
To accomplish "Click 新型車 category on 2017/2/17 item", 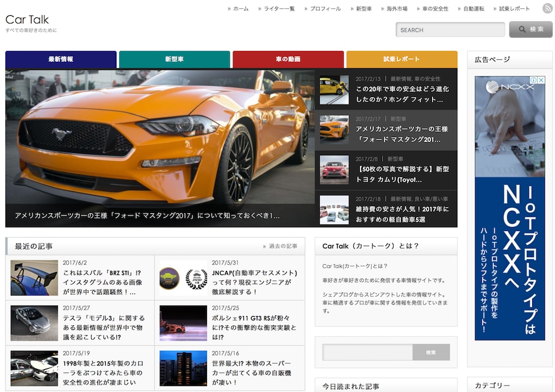I will click(x=398, y=119).
